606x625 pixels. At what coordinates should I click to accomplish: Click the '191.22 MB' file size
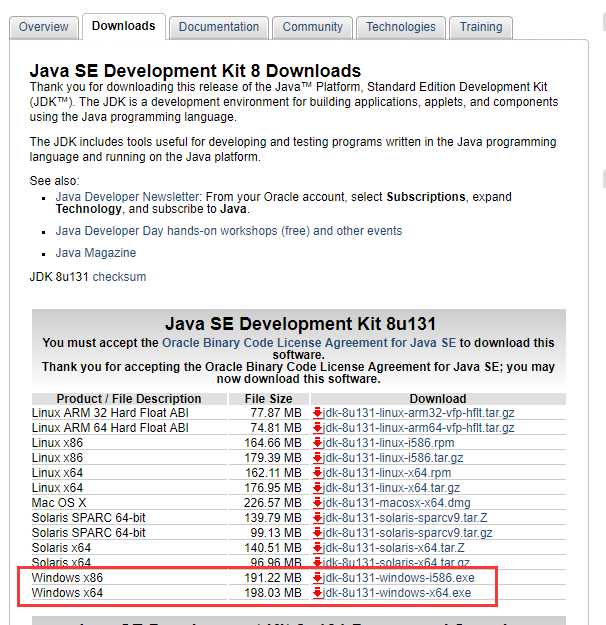click(273, 578)
